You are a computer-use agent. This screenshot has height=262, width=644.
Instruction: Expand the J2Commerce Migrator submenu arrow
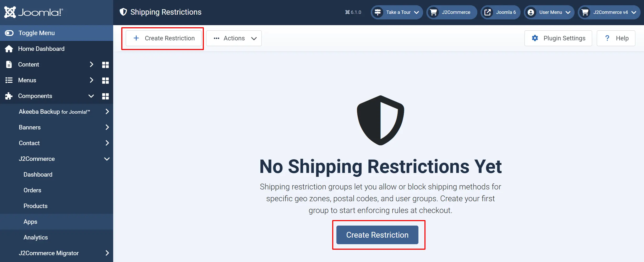[107, 253]
